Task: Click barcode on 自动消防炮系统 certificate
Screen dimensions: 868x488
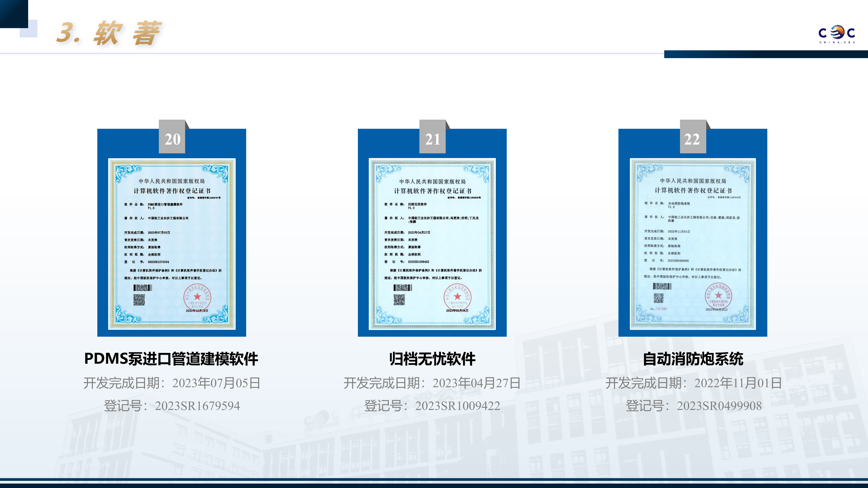Action: click(662, 286)
